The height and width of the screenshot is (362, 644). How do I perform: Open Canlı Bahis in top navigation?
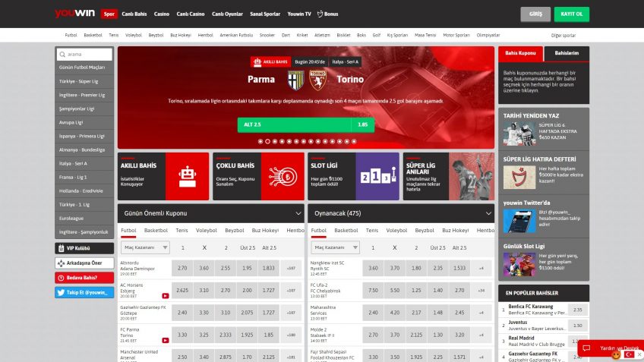tap(134, 14)
